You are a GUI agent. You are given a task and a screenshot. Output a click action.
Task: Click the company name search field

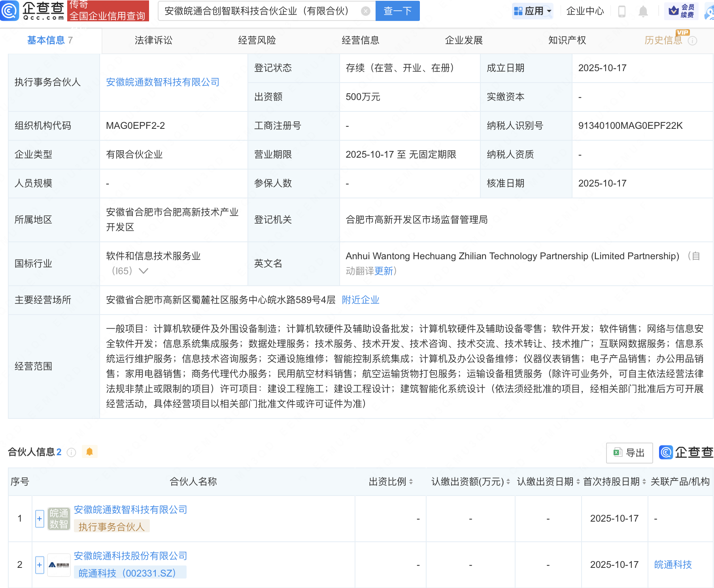click(x=257, y=11)
